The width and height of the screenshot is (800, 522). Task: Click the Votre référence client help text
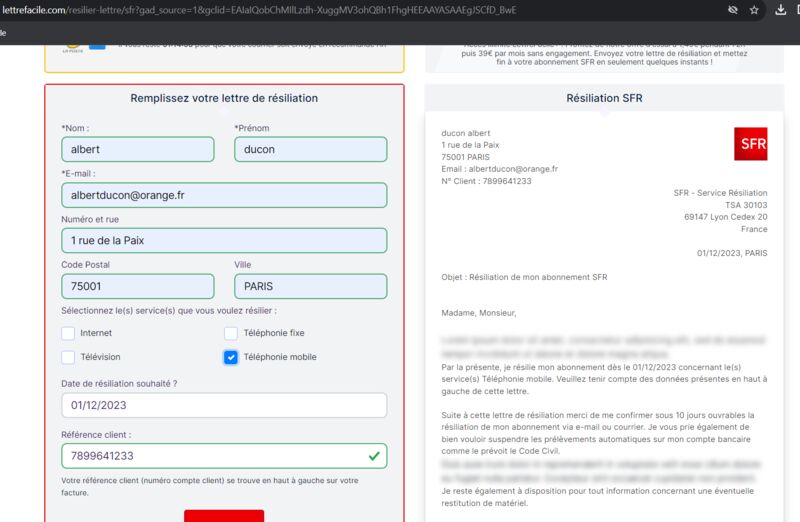[210, 486]
